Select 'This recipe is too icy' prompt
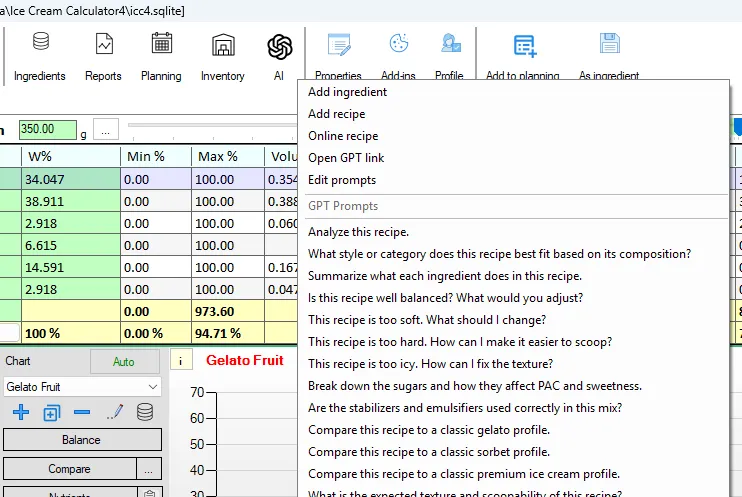The image size is (742, 497). click(513, 364)
